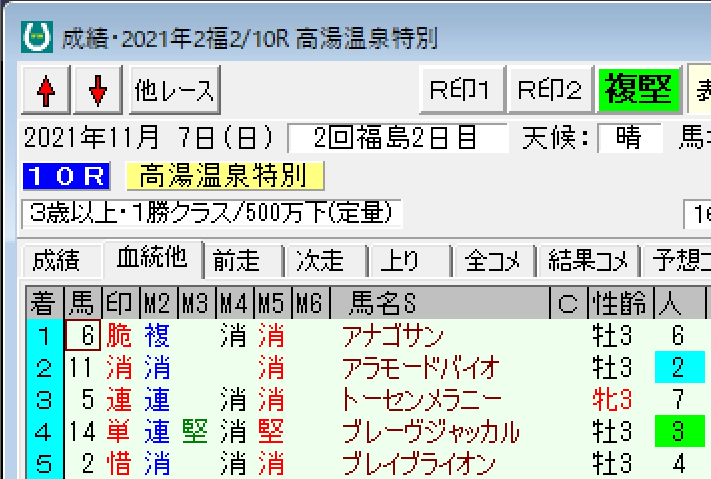
Task: Click the horseshoe app icon in title bar
Action: pos(37,37)
